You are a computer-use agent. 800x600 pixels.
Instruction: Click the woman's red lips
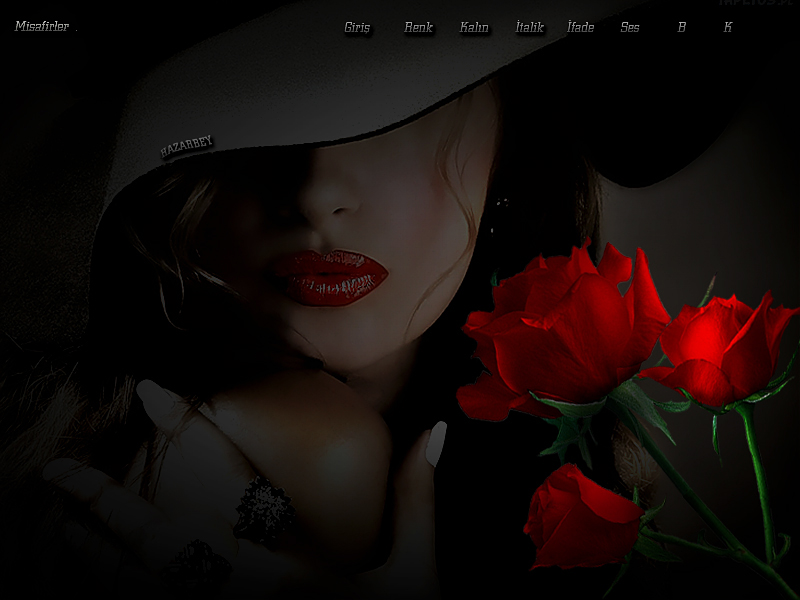[x=329, y=275]
